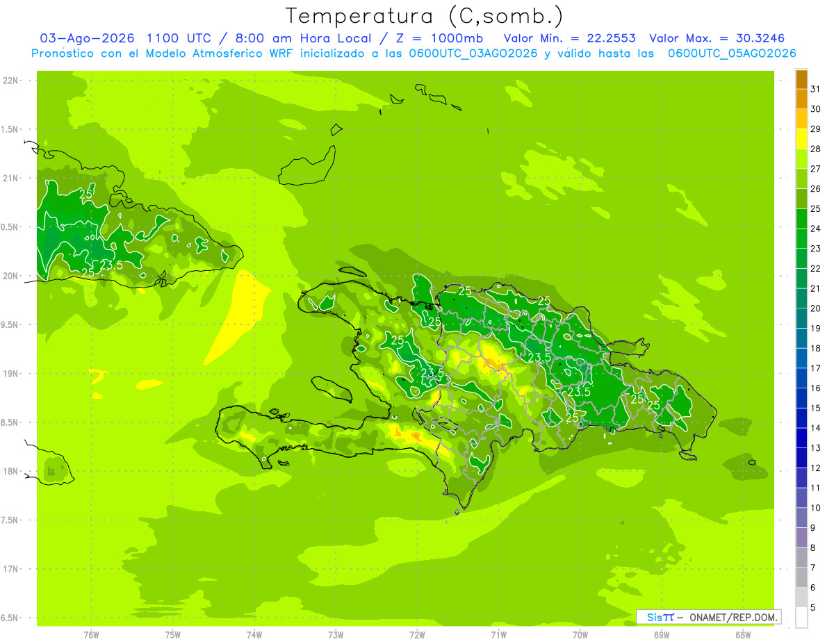Click the "74W" longitude label

tap(254, 634)
